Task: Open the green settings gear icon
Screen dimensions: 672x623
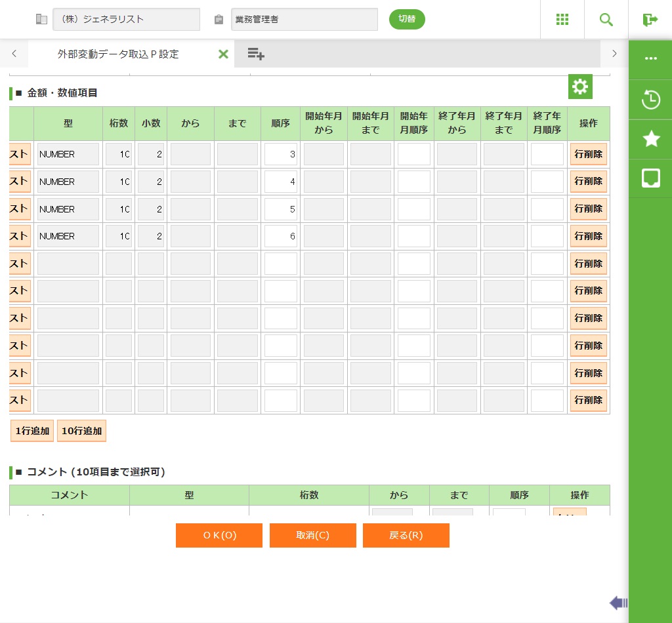Action: coord(580,87)
